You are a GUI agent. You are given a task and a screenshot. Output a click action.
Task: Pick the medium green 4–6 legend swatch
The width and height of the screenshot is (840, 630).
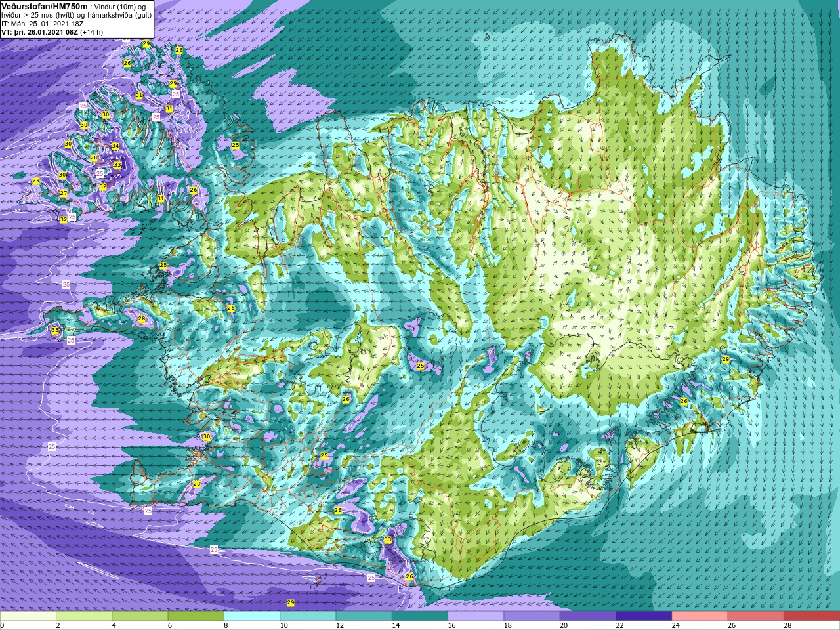click(x=140, y=616)
